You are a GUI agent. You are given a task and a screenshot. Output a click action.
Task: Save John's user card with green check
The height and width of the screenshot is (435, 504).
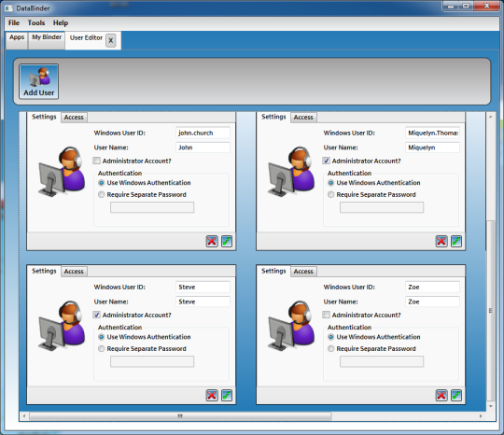[227, 241]
